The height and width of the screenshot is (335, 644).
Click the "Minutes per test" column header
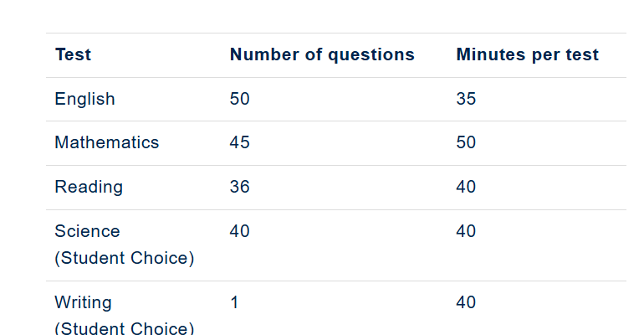point(527,55)
